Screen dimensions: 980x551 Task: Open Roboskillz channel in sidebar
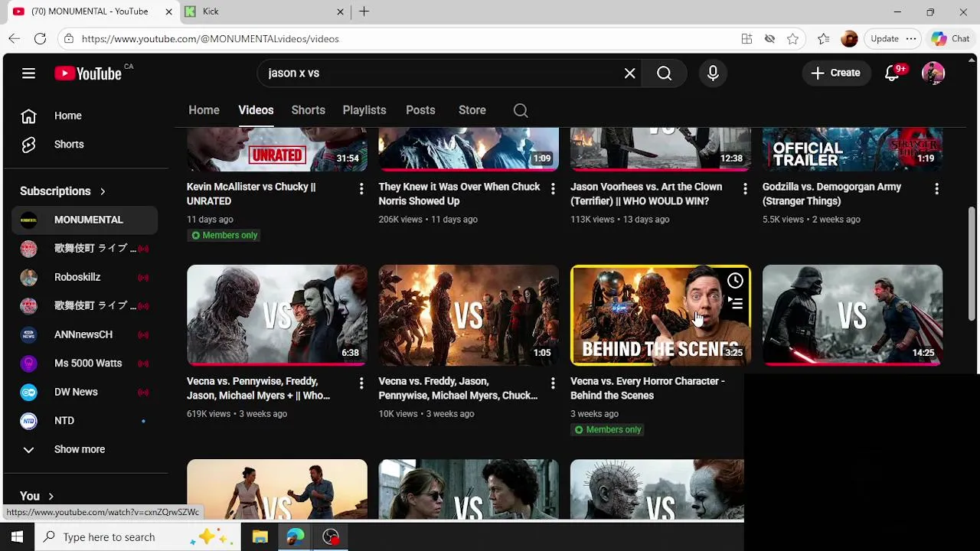[84, 278]
